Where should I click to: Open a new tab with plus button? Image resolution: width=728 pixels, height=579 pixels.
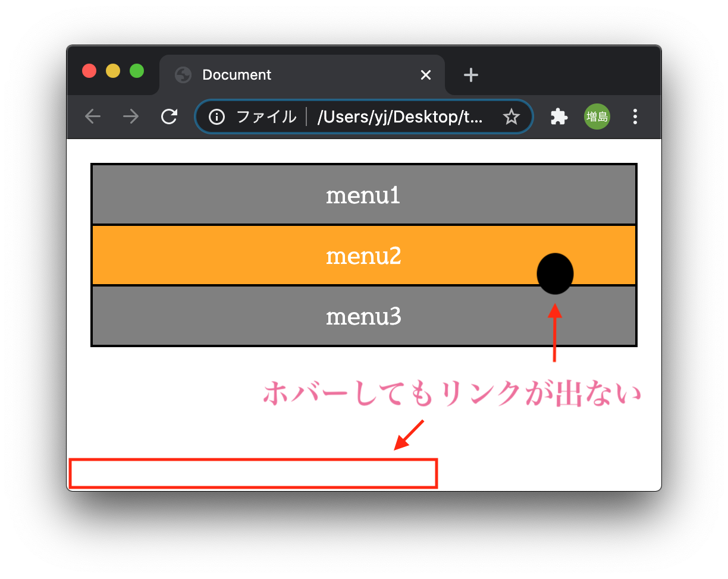[471, 75]
